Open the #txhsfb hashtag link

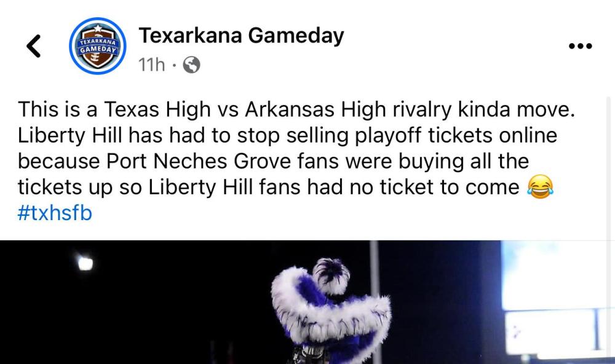55,213
